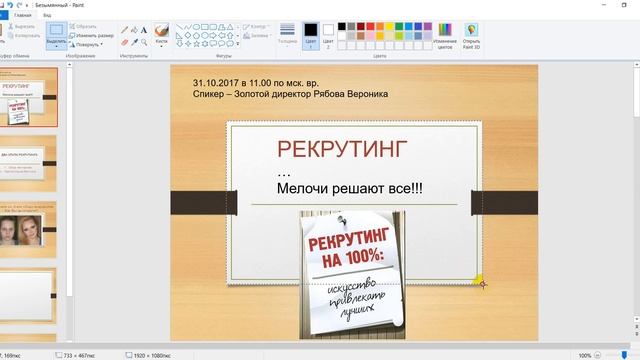Switch to the Вид ribbon tab
The height and width of the screenshot is (360, 640).
coord(47,15)
